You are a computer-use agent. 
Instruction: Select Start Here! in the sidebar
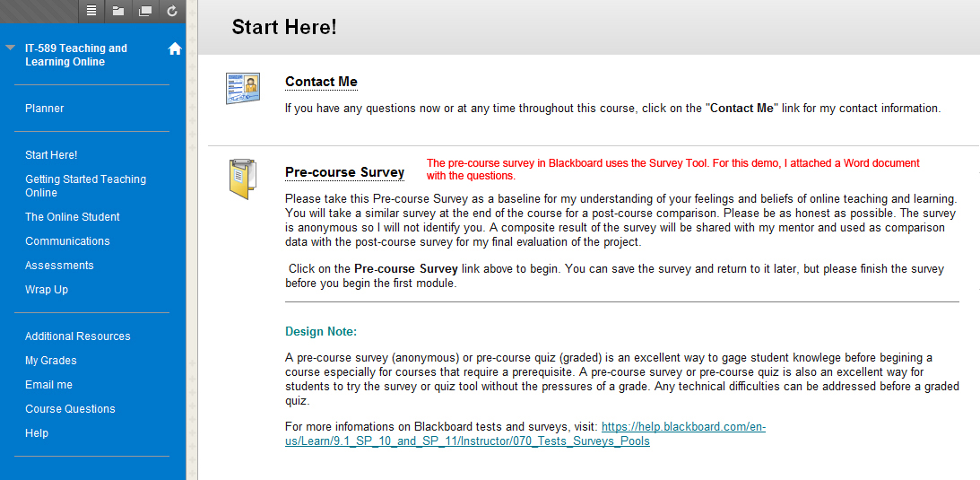point(51,155)
